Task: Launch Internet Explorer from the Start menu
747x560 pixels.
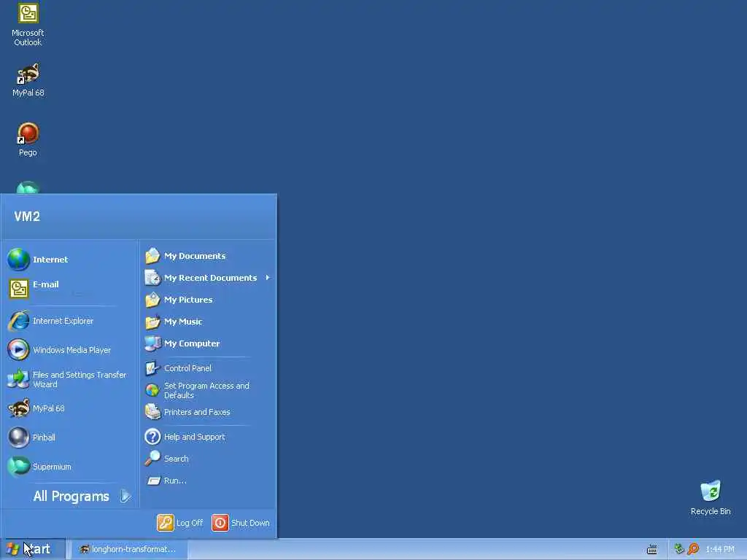Action: (x=69, y=321)
